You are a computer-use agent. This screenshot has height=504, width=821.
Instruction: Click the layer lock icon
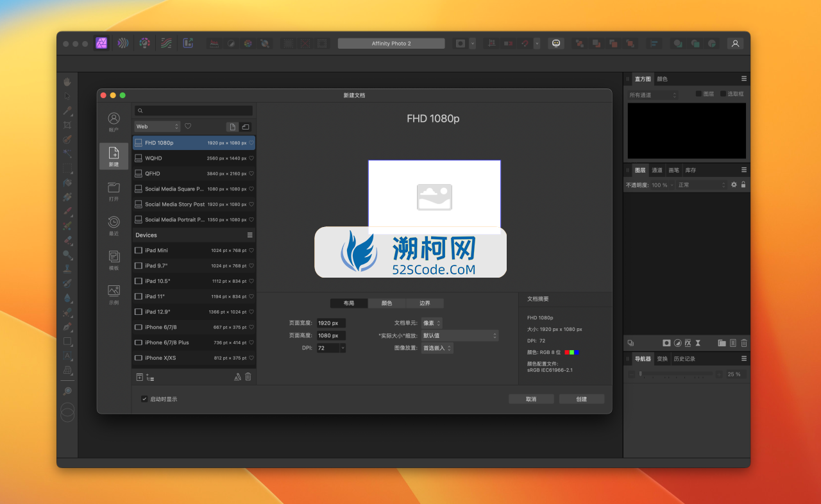pos(743,185)
